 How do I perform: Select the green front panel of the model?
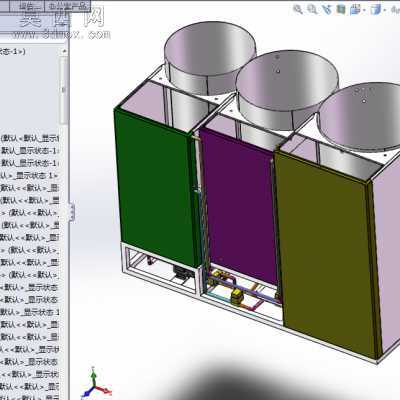point(157,187)
